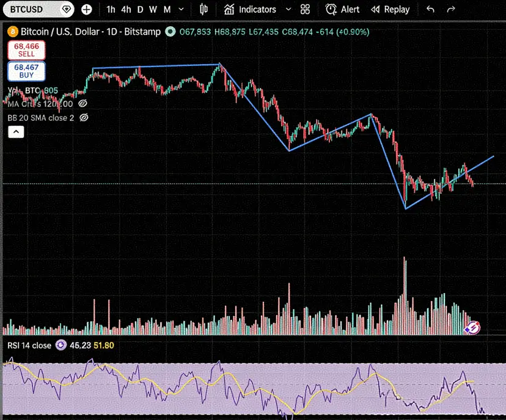The image size is (506, 420).
Task: Click the add symbol plus icon
Action: [x=87, y=10]
